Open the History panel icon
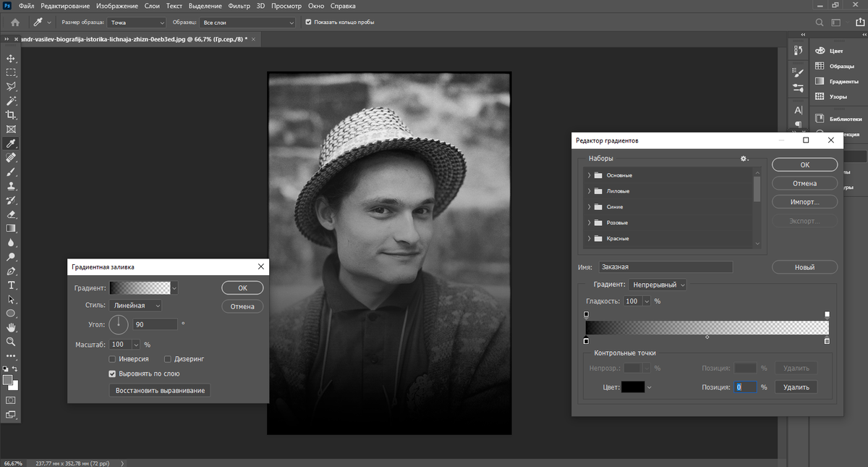 coord(799,50)
